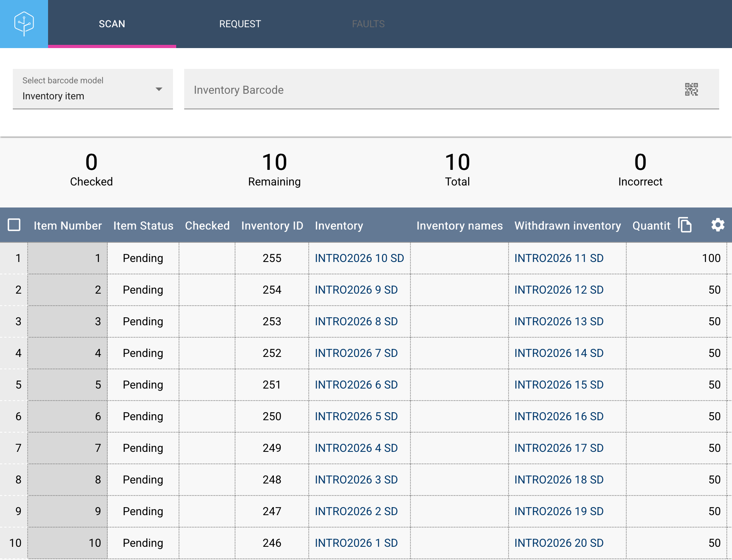
Task: Open the FAULTS tab
Action: pos(368,24)
